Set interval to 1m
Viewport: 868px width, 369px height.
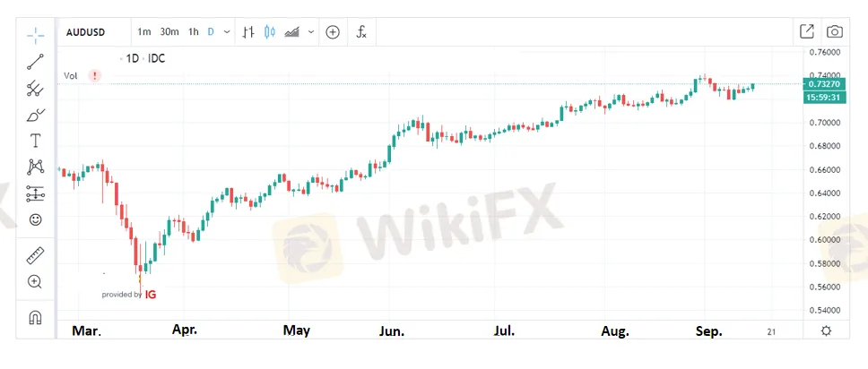point(143,32)
